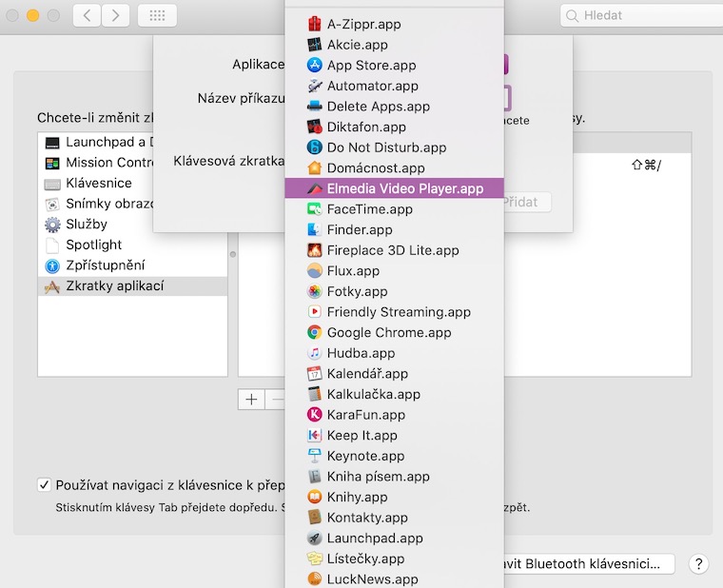The height and width of the screenshot is (588, 723).
Task: Click the Kalkulačka.app calculator icon
Action: tap(315, 394)
